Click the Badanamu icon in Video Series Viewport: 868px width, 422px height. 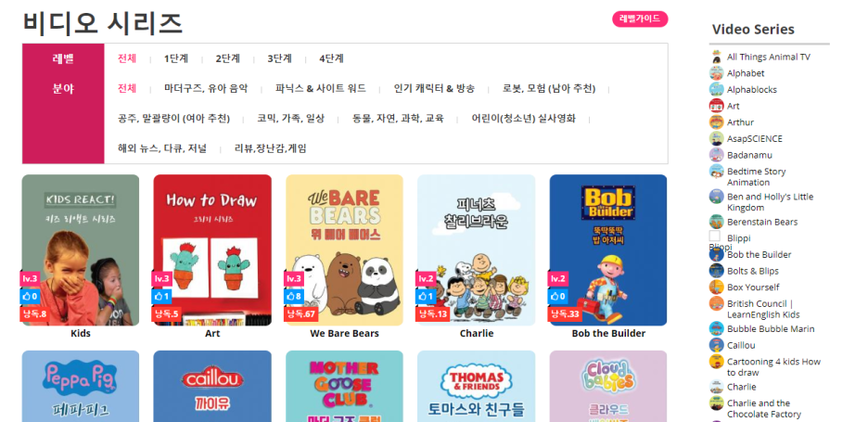tap(716, 155)
